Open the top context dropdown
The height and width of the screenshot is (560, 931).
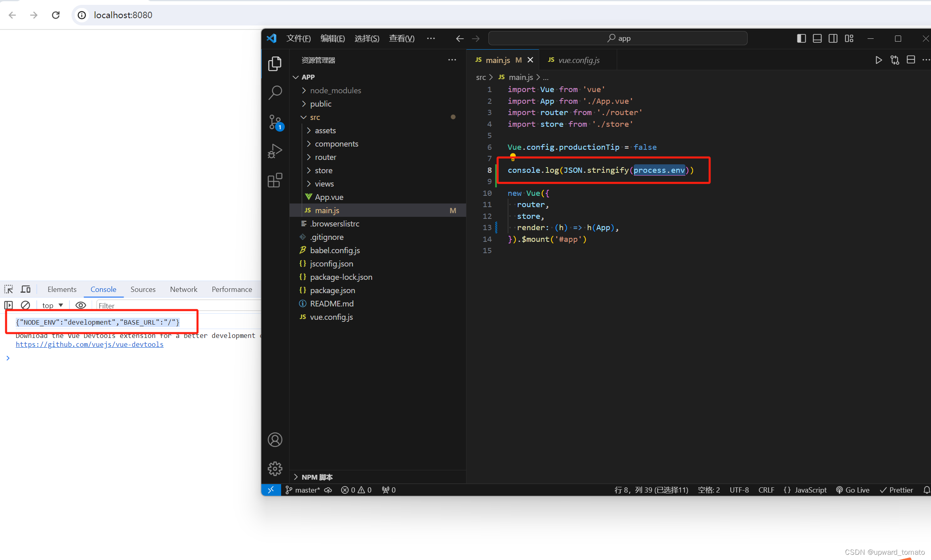[x=53, y=305]
